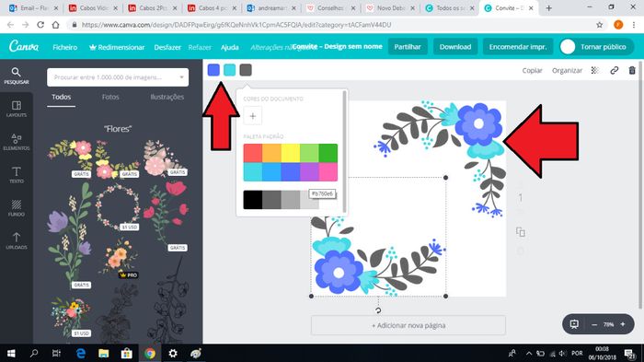Toggle the Tornar público switch

click(x=597, y=46)
